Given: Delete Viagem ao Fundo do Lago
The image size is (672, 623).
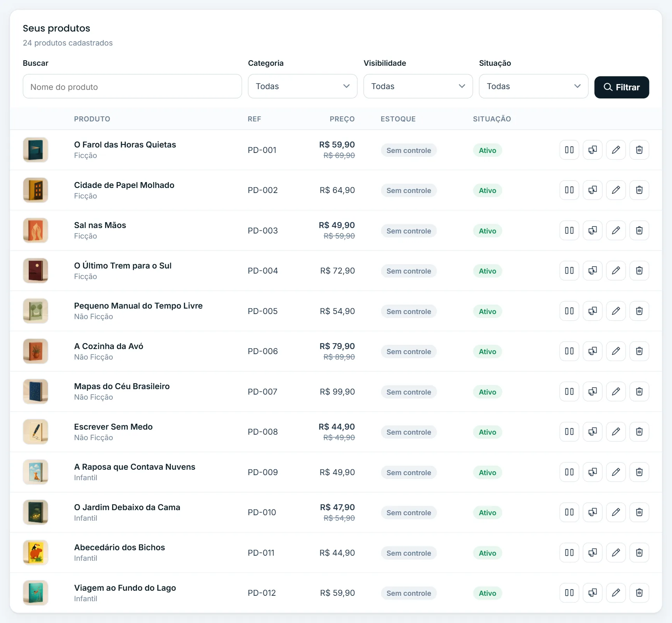Looking at the screenshot, I should click(639, 593).
